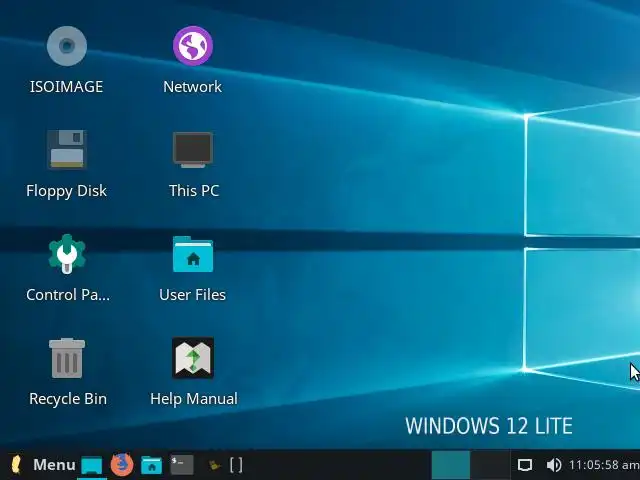
Task: Open the This PC monitor icon
Action: tap(193, 150)
